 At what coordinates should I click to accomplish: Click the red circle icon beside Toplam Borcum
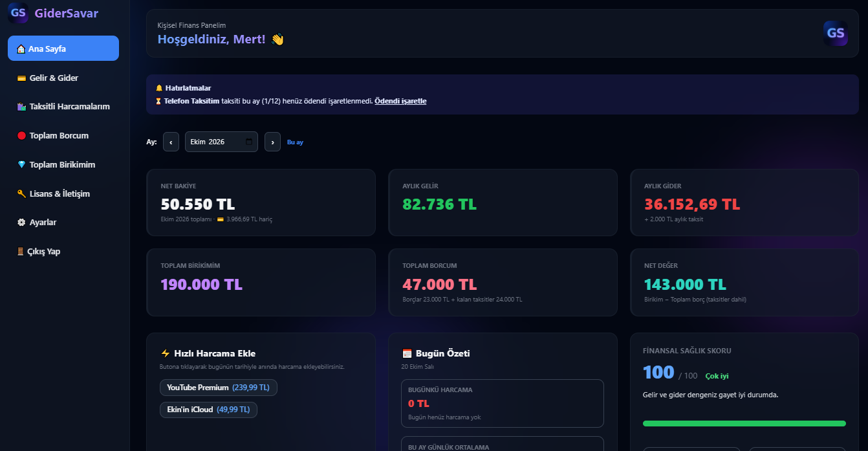[21, 136]
